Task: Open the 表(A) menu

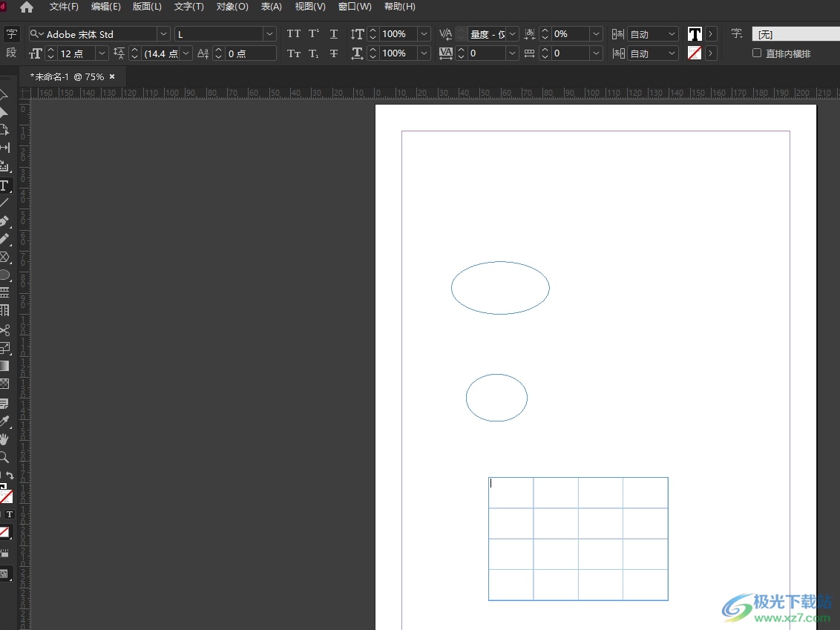Action: pyautogui.click(x=271, y=7)
